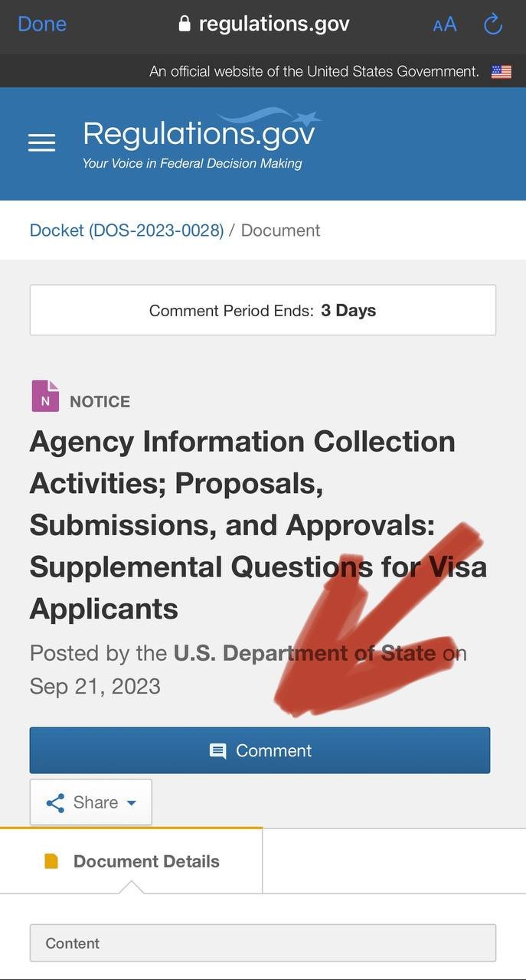The height and width of the screenshot is (980, 526).
Task: Tap the yellow Document Details icon
Action: (51, 861)
